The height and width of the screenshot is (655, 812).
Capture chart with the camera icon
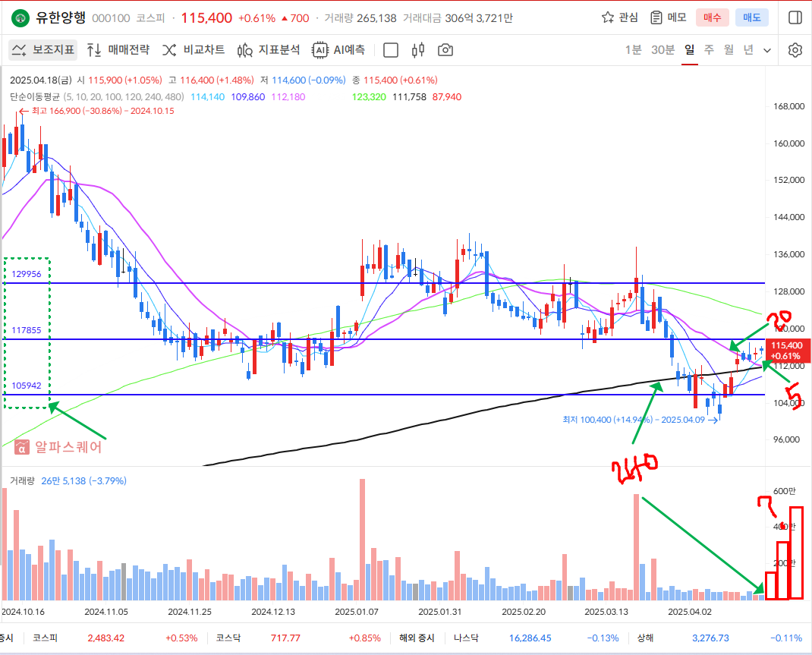click(445, 50)
